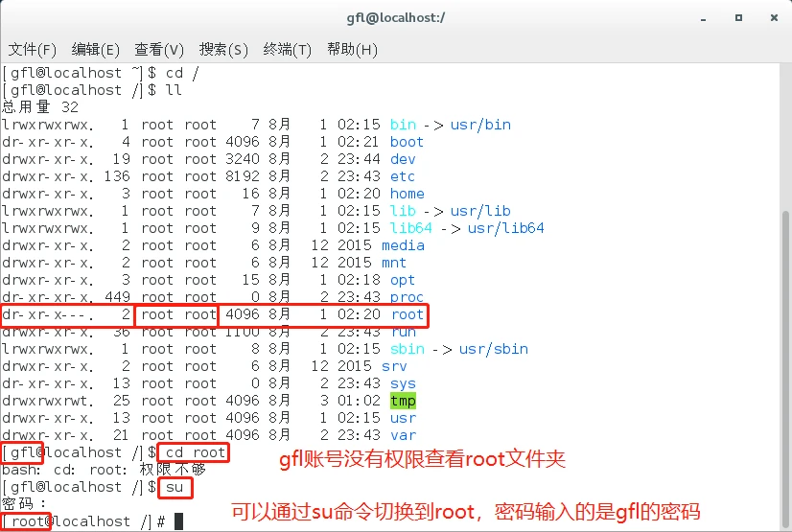Click the 'cd root' command text
Screen dimensions: 792x532
tap(195, 452)
